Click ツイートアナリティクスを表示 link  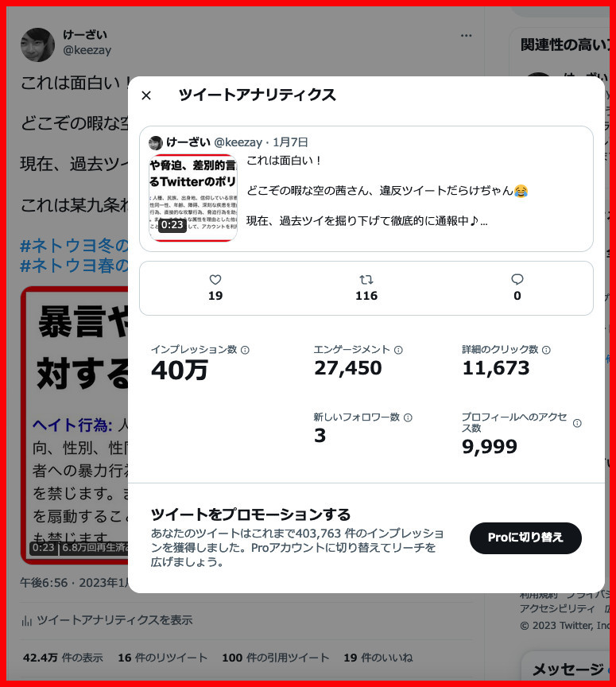coord(114,620)
